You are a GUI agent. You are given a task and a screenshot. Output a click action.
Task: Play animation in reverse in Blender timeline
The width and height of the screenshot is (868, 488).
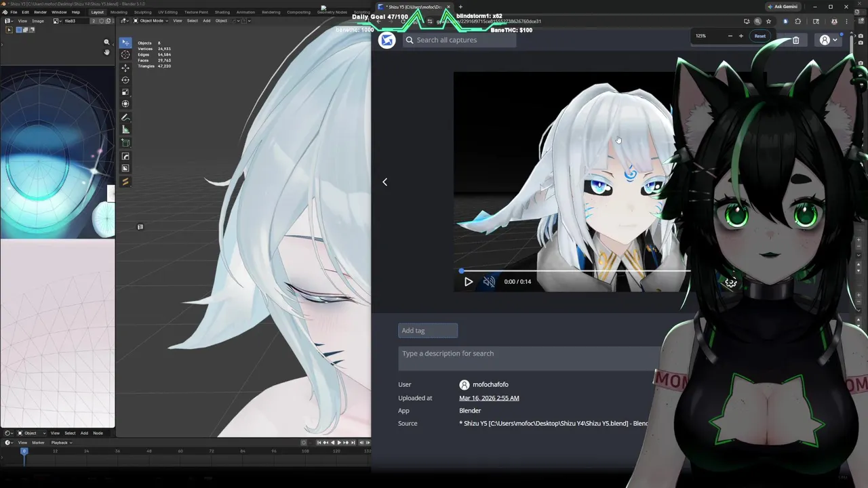click(x=332, y=443)
